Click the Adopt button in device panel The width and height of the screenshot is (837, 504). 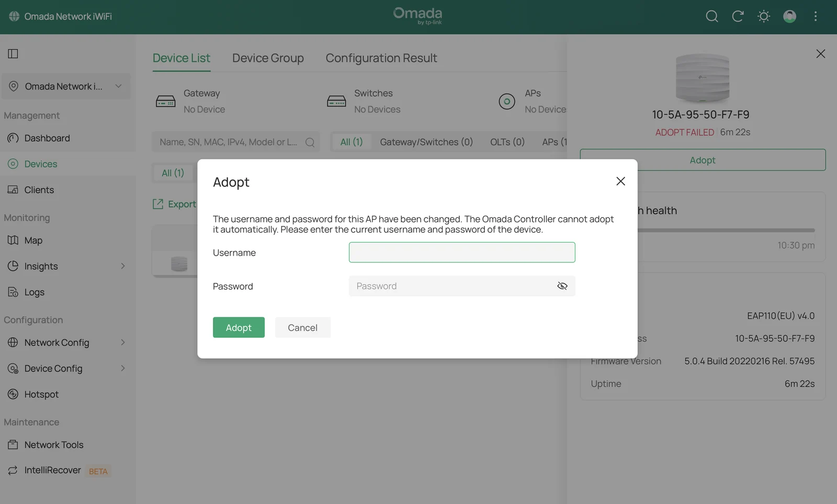click(703, 160)
